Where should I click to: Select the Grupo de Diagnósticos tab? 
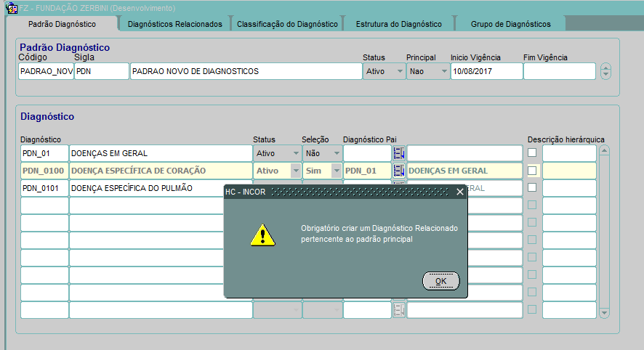coord(510,24)
